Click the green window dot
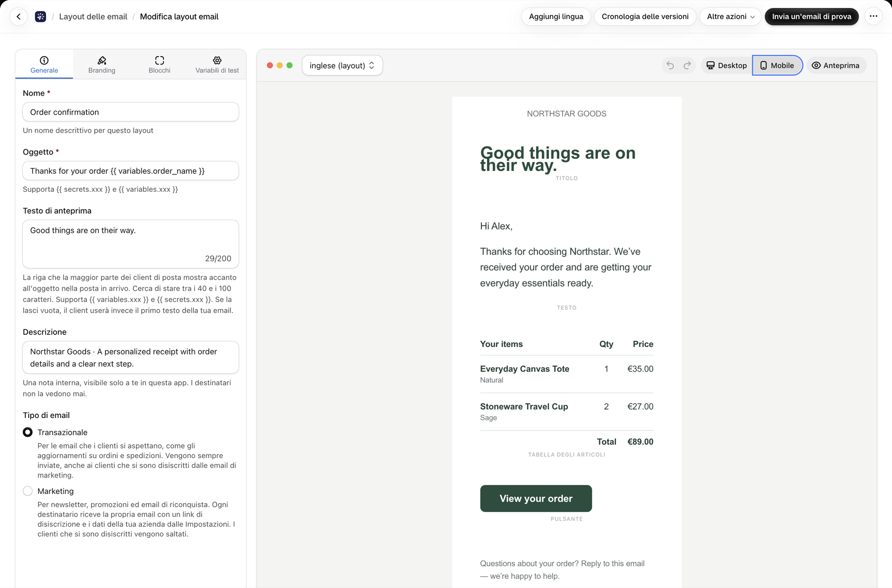892x588 pixels. 289,65
